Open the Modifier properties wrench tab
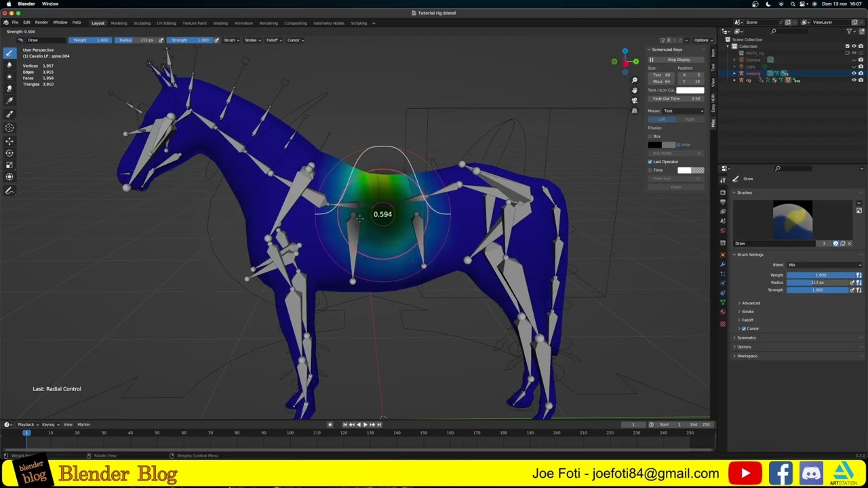The image size is (868, 488). 723,264
